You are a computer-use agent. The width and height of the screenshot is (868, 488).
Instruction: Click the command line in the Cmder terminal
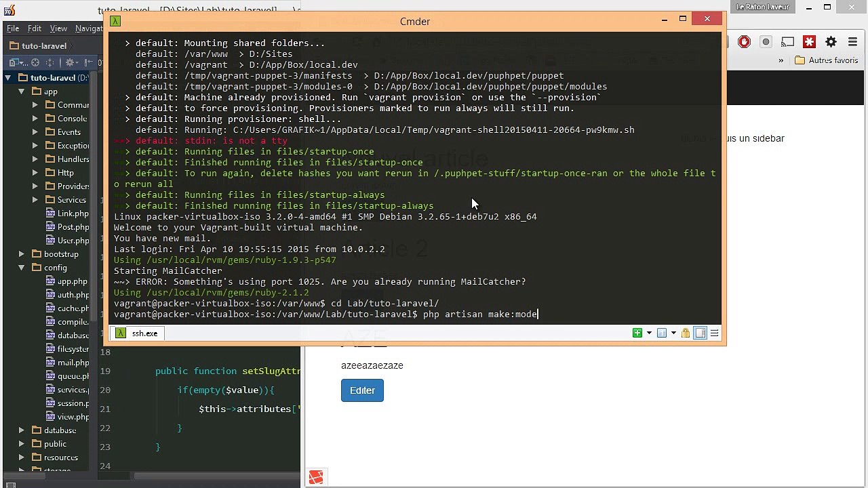(326, 314)
